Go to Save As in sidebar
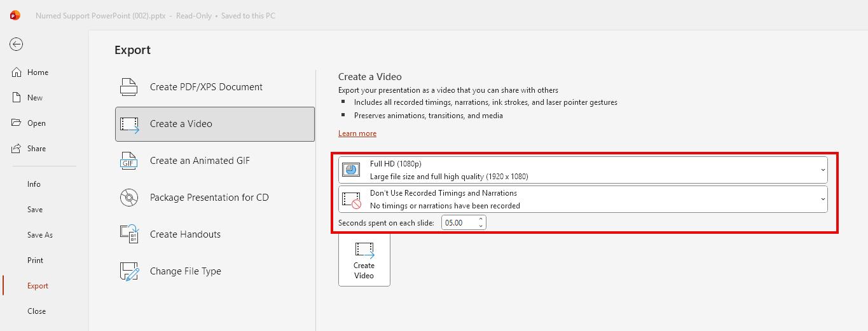Screen dimensions: 868x331 [40, 235]
